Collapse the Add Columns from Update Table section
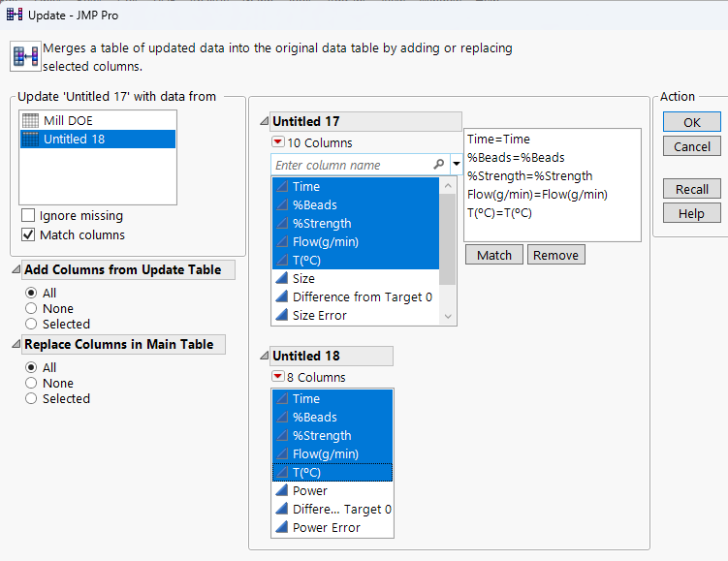The image size is (728, 561). [16, 270]
